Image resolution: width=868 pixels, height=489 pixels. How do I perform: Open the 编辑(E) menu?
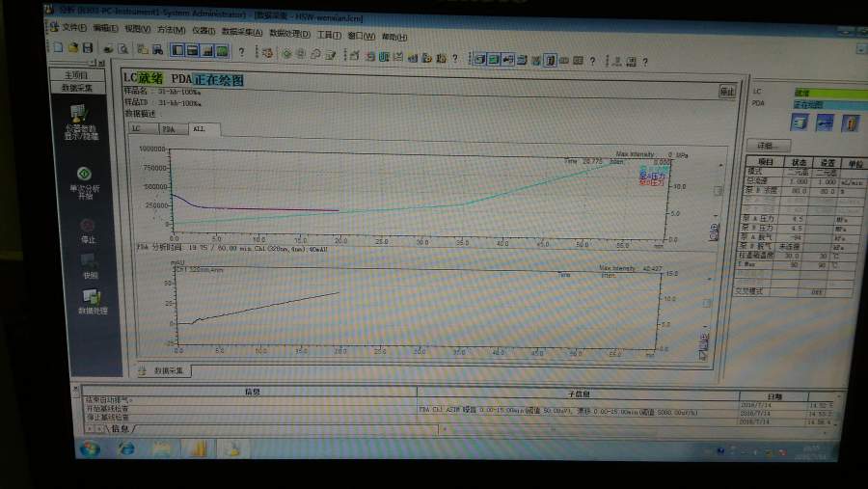(x=105, y=28)
